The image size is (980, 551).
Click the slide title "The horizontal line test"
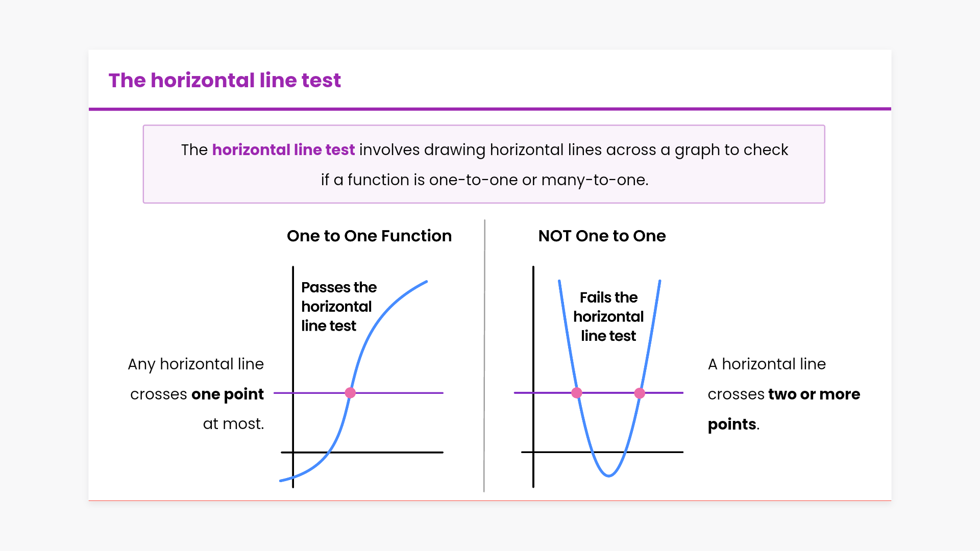coord(225,81)
